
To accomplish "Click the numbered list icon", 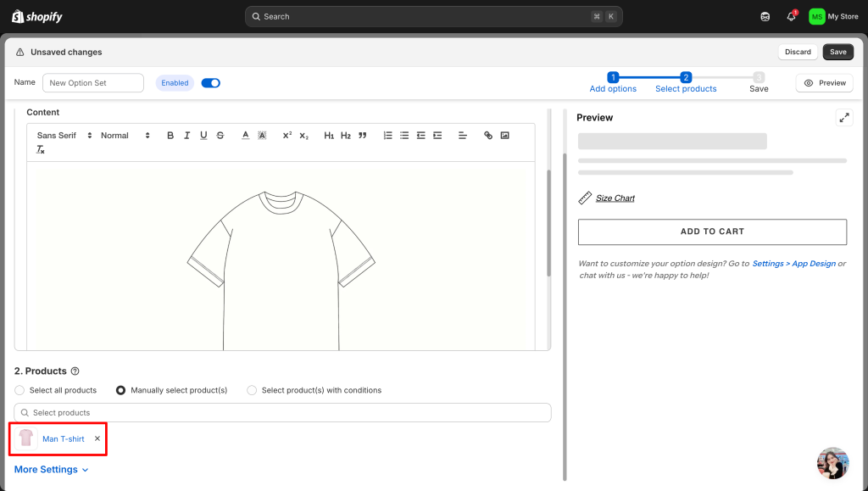I will (x=388, y=136).
